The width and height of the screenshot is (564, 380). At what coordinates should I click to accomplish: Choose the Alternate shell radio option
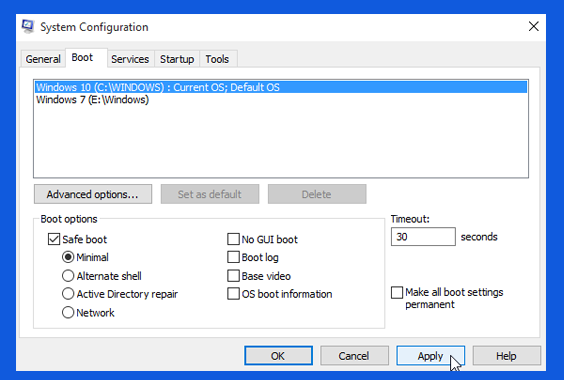pos(68,276)
